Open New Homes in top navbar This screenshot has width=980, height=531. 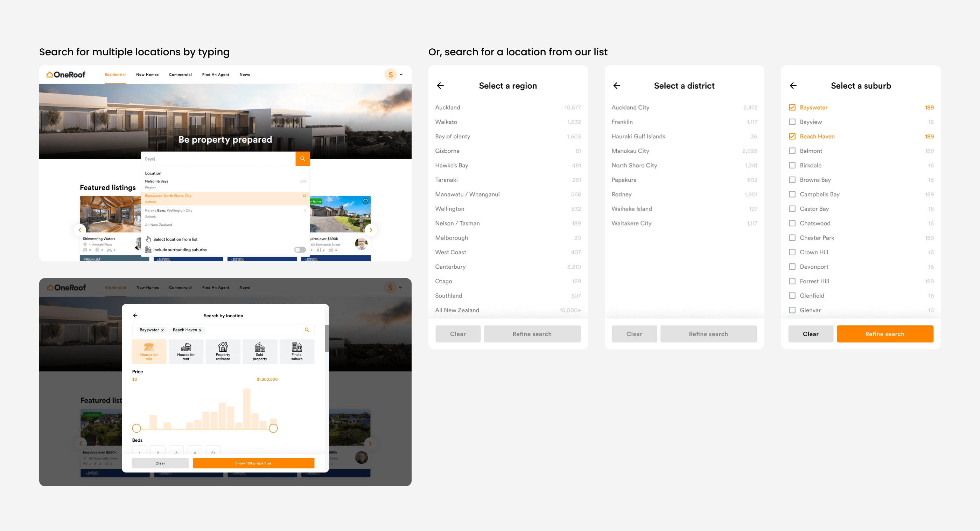(x=147, y=75)
